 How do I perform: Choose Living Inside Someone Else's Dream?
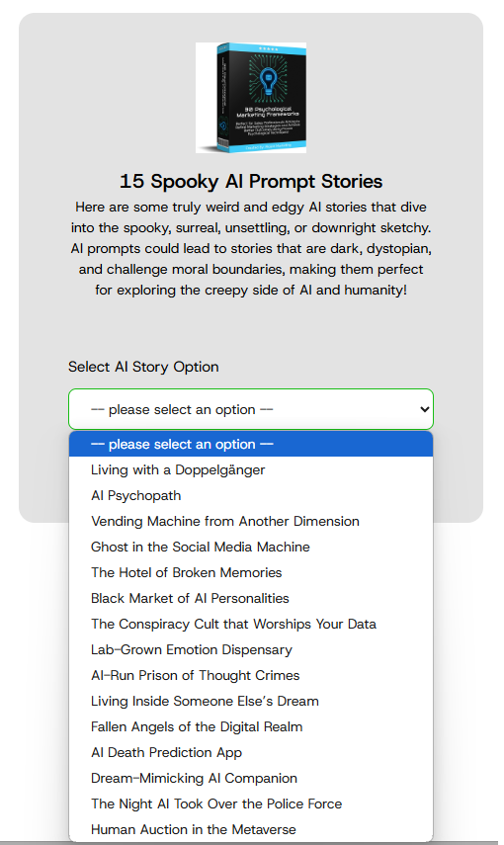[x=251, y=701]
